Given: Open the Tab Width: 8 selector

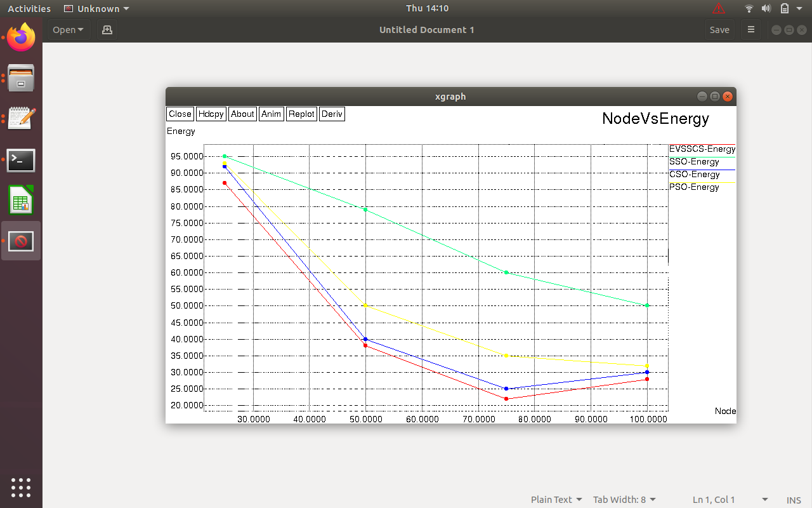Looking at the screenshot, I should [x=624, y=500].
